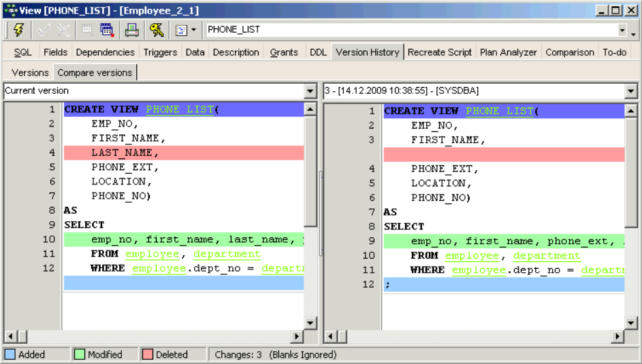Click the blue Added legend swatch
This screenshot has height=364, width=642.
pyautogui.click(x=10, y=354)
